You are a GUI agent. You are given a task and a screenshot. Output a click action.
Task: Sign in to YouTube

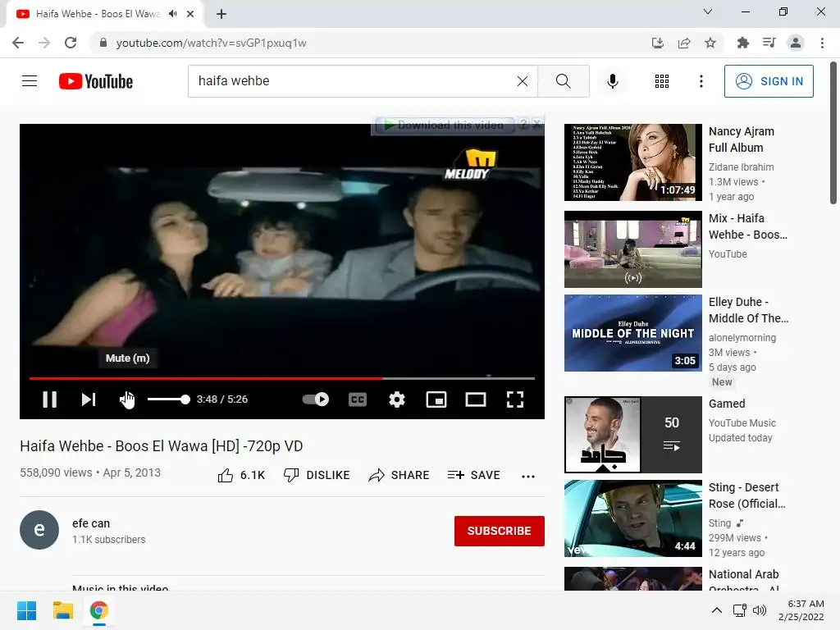point(769,81)
